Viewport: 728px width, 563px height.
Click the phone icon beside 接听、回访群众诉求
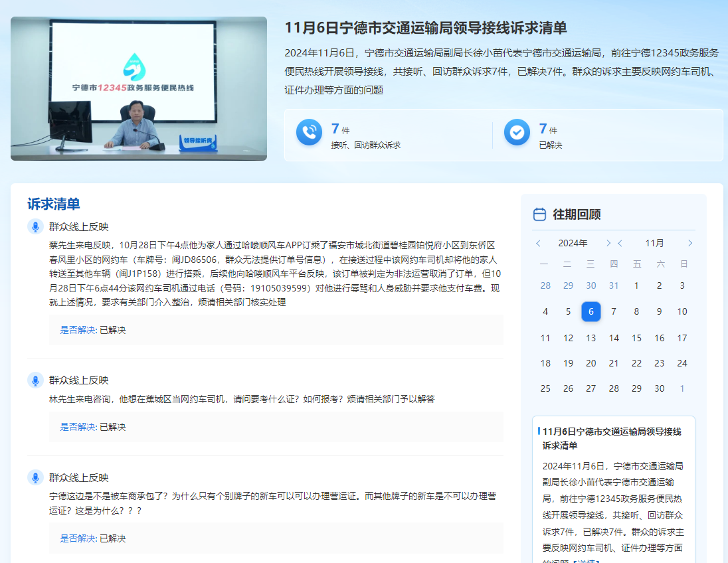click(310, 132)
